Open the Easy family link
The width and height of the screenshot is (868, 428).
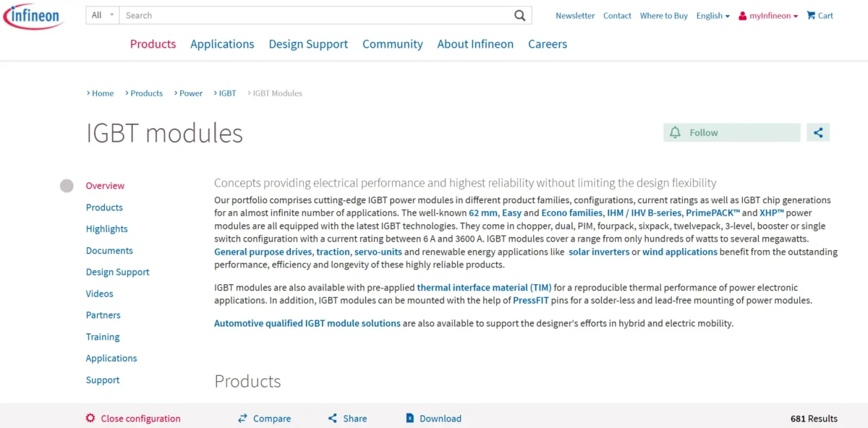(x=511, y=213)
